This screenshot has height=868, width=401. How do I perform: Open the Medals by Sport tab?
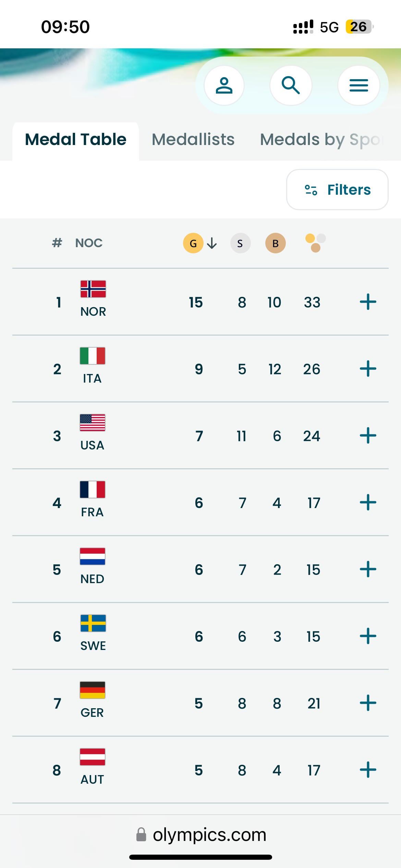pyautogui.click(x=321, y=140)
